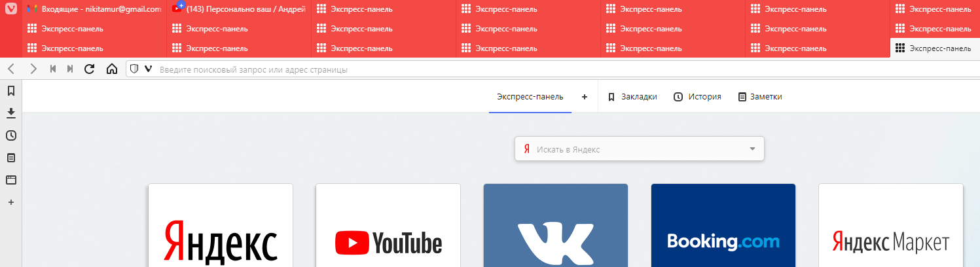Click the Rewind navigation button
Viewport: 980px width, 267px height.
[x=53, y=69]
